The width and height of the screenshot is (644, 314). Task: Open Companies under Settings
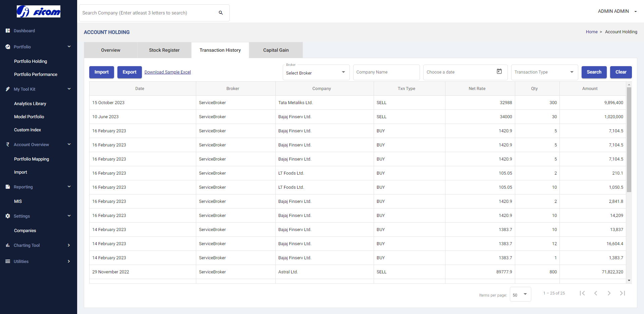point(25,230)
